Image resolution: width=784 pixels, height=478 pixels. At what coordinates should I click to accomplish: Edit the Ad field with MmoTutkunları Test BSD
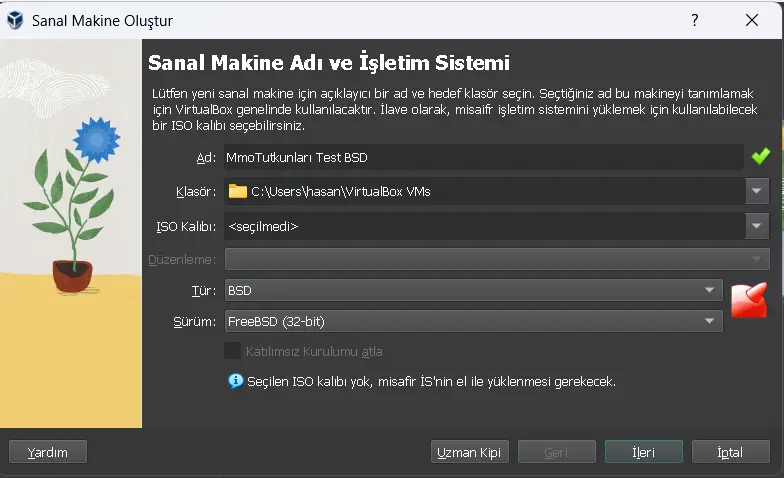[x=484, y=158]
